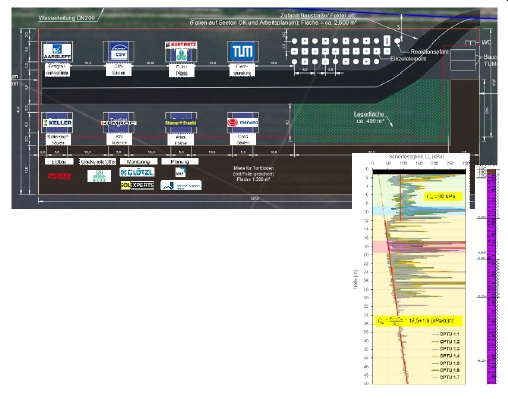
Task: Select the Solexperts logo
Action: 137,185
